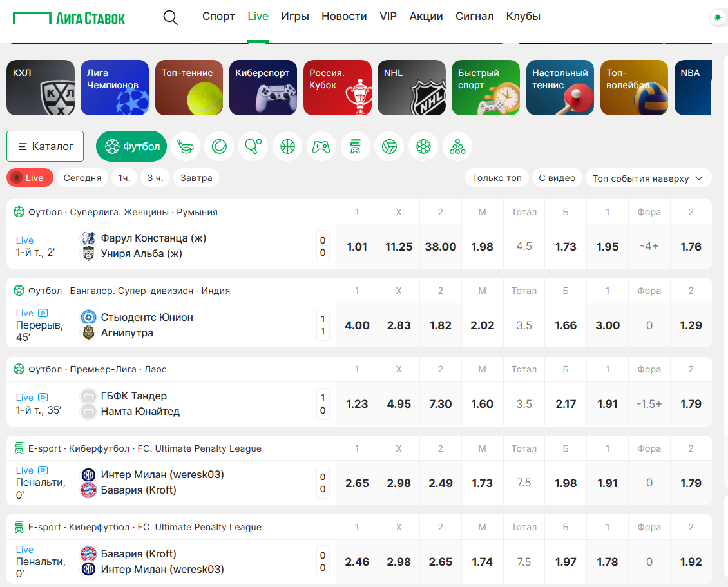Screen dimensions: 728x587
Task: Select the basketball sport icon
Action: point(287,147)
